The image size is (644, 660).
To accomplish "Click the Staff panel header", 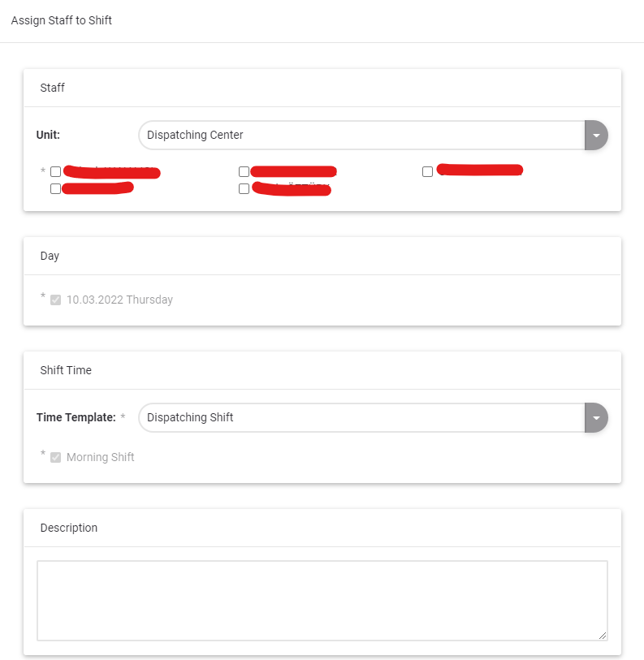I will [53, 88].
